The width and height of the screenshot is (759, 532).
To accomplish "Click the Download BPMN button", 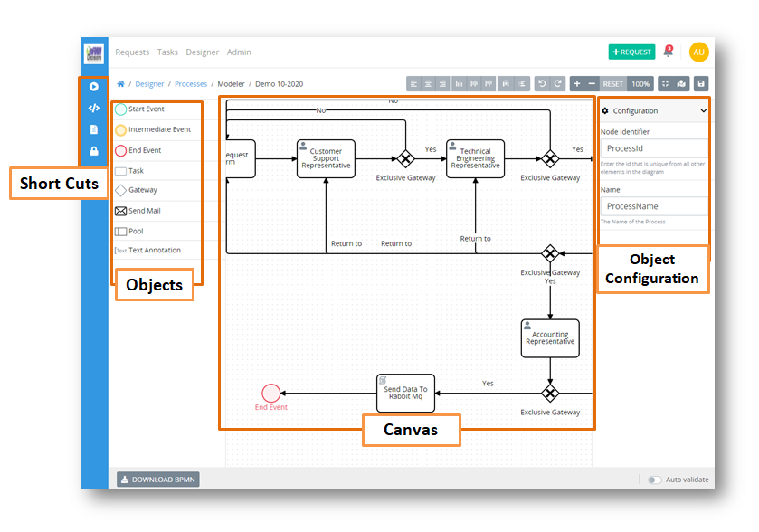I will [158, 480].
